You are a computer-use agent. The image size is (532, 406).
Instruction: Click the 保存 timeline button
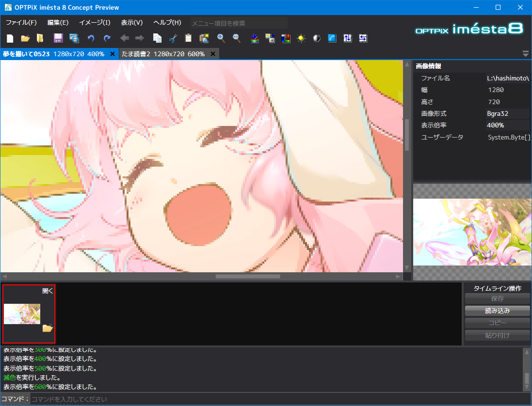[x=498, y=298]
